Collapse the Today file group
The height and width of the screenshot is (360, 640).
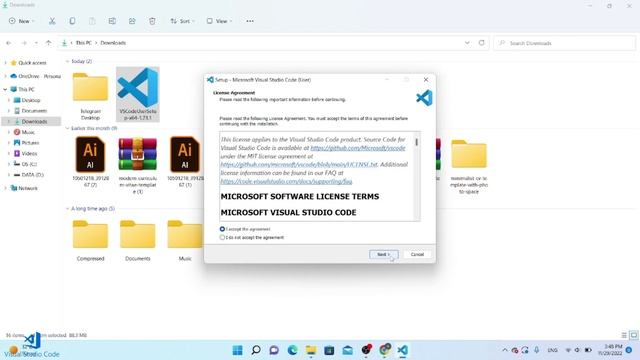(x=67, y=61)
